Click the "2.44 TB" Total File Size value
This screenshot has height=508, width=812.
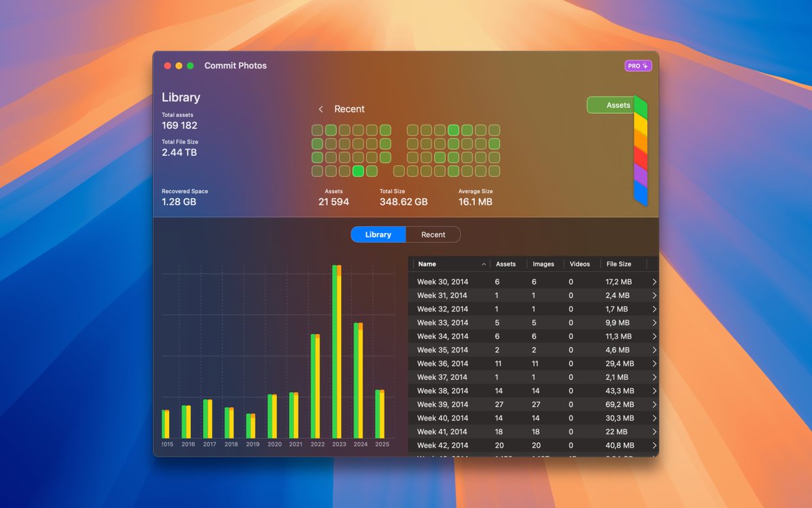[179, 152]
